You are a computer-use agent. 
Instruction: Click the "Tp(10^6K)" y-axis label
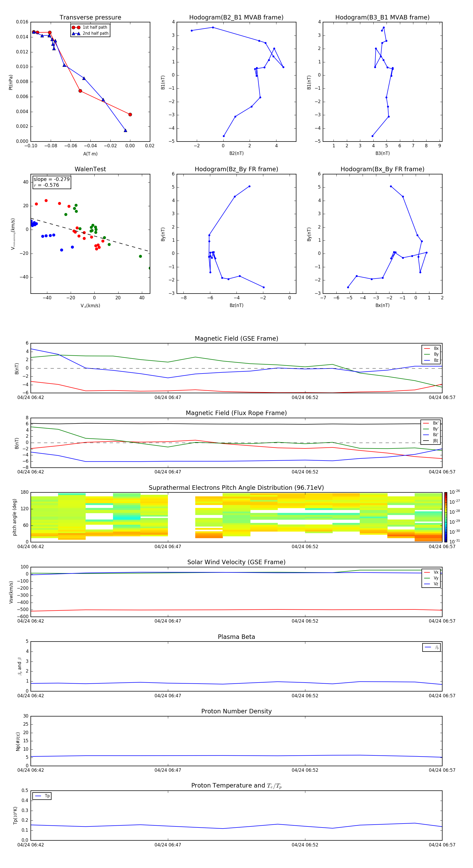pos(15,815)
